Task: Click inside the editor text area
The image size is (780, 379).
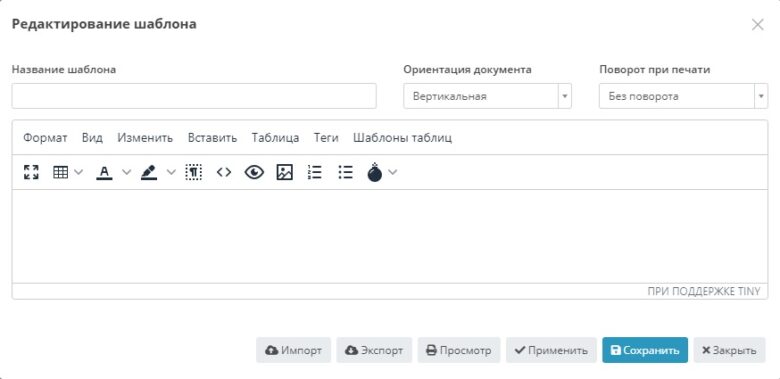Action: point(390,236)
